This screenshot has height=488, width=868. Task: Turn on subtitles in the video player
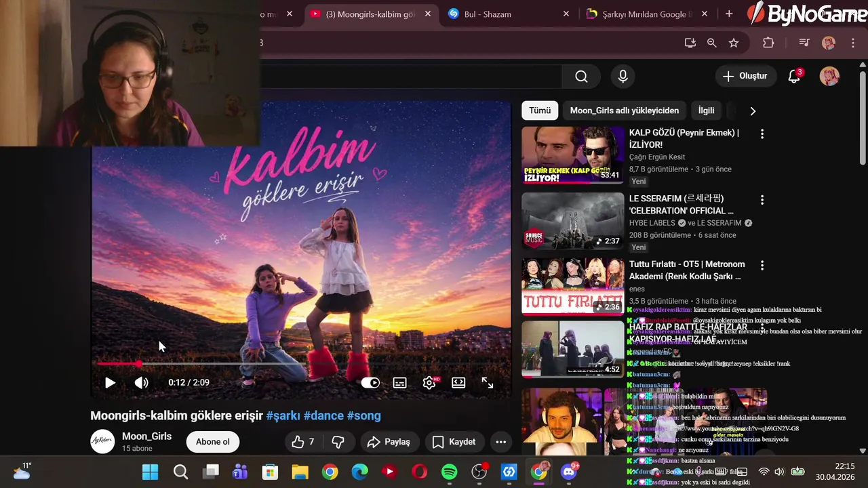click(399, 383)
